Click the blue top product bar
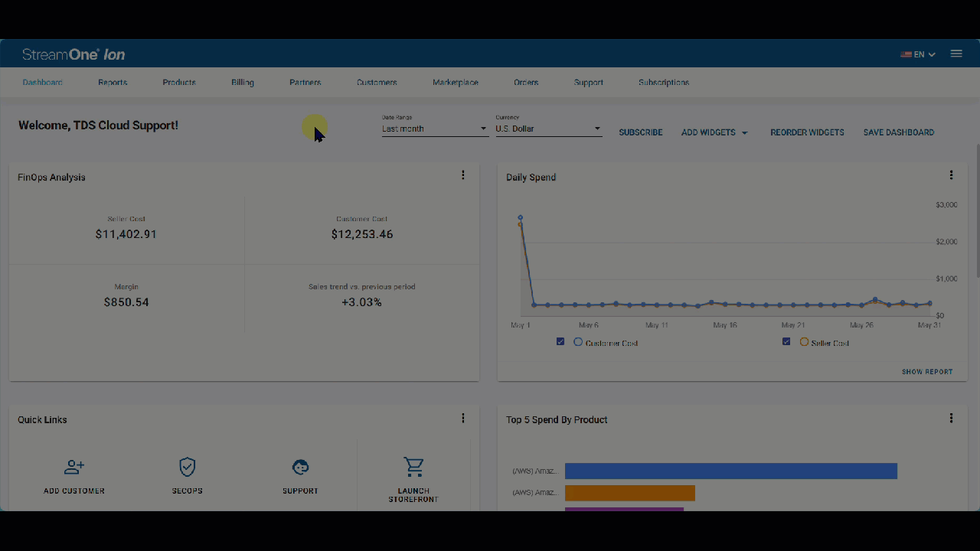Screen dimensions: 980x551 click(x=731, y=471)
